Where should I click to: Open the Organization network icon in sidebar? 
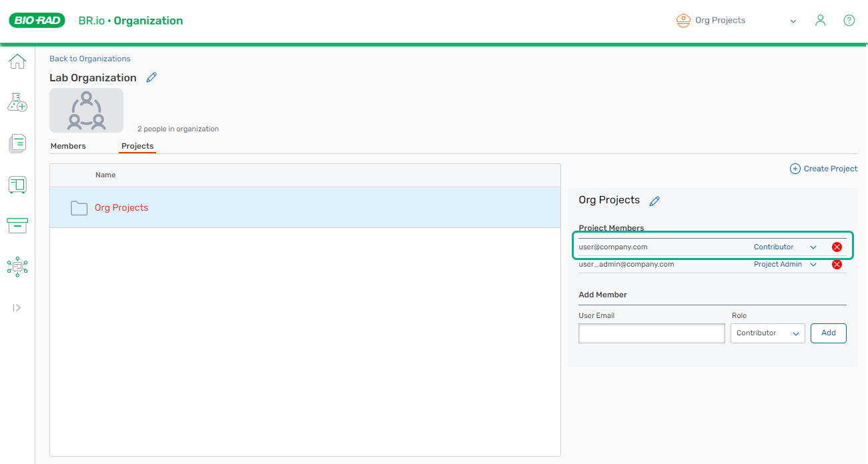(x=17, y=267)
